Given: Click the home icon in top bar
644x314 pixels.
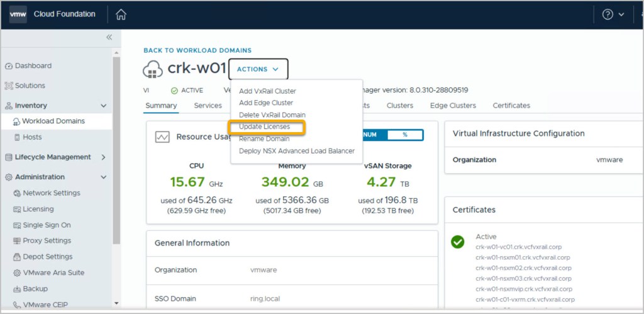Looking at the screenshot, I should [121, 14].
